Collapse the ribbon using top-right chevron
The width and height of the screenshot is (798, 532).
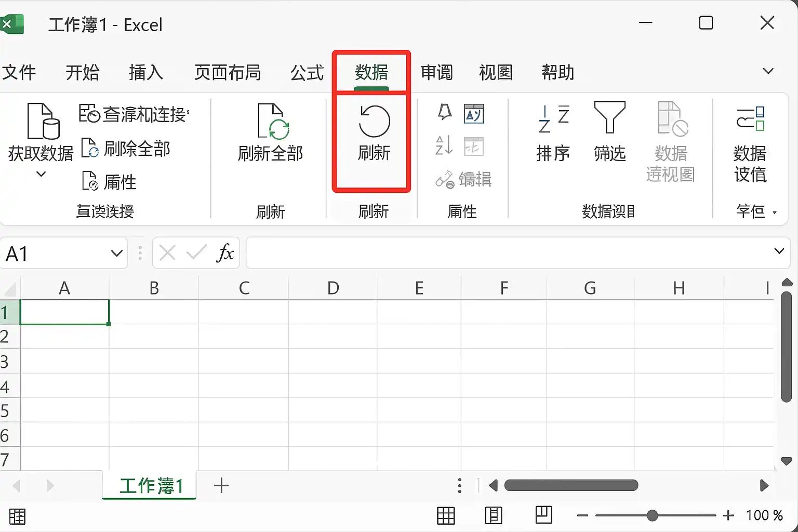[768, 71]
